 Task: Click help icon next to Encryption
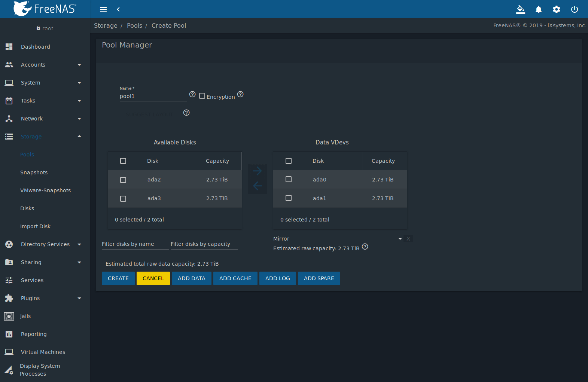(240, 94)
